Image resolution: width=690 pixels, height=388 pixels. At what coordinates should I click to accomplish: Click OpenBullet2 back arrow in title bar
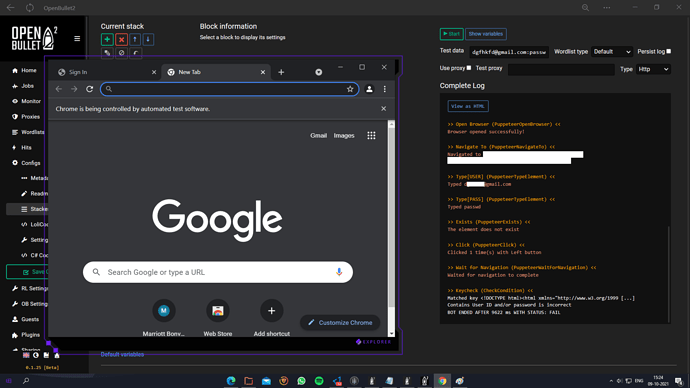tap(11, 7)
